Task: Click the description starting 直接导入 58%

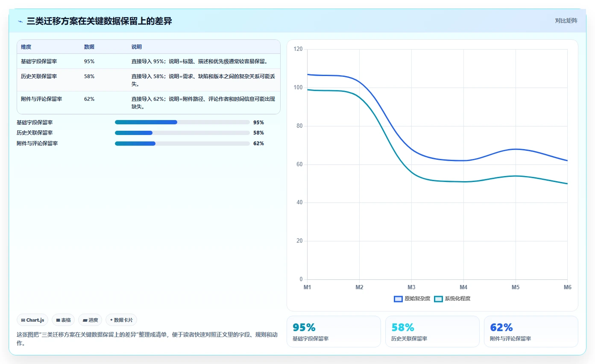Action: point(203,80)
